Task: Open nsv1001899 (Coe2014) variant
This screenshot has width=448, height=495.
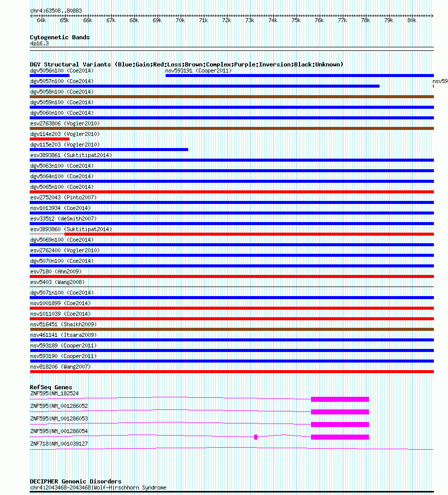Action: tap(60, 303)
